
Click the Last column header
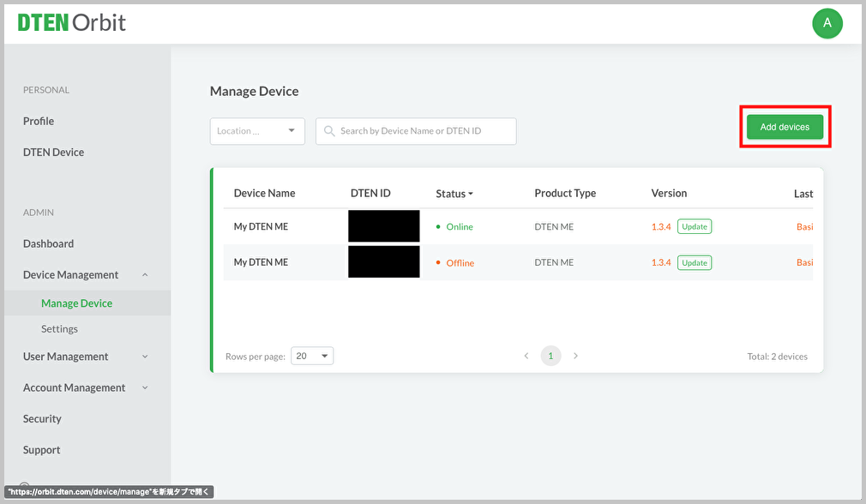point(803,194)
